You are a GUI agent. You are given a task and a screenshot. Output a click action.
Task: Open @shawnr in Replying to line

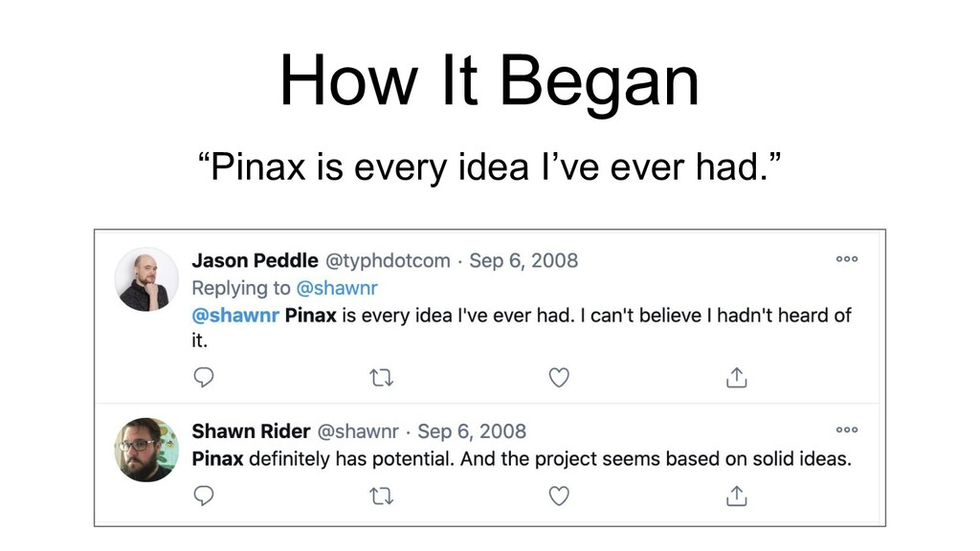click(337, 288)
